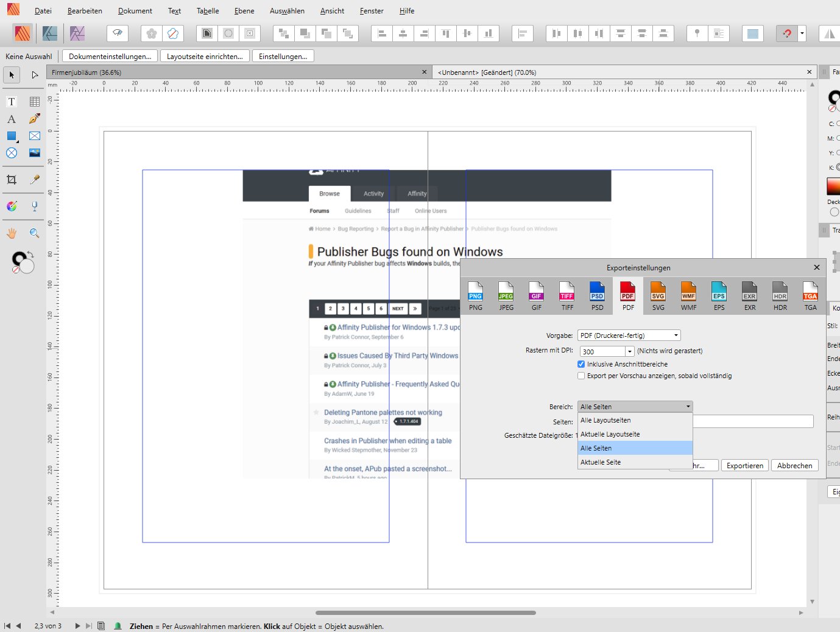Viewport: 840px width, 632px height.
Task: Click the horizontal scrollbar thumb
Action: [426, 613]
